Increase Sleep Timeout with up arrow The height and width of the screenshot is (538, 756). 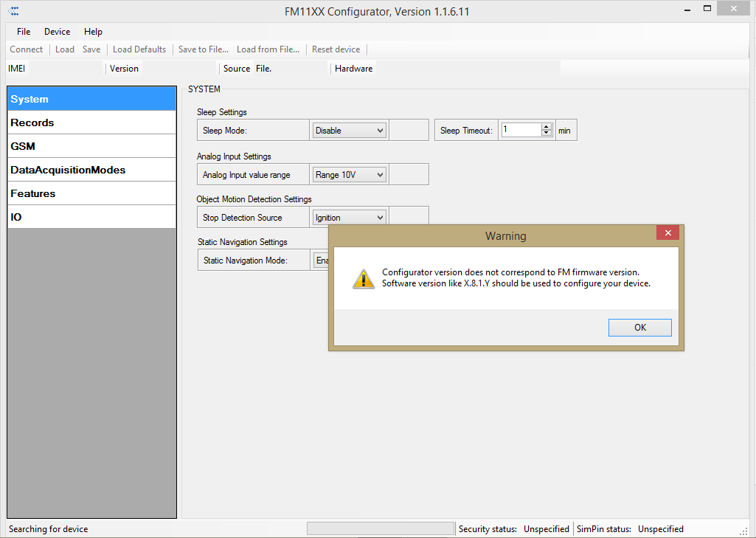point(547,127)
